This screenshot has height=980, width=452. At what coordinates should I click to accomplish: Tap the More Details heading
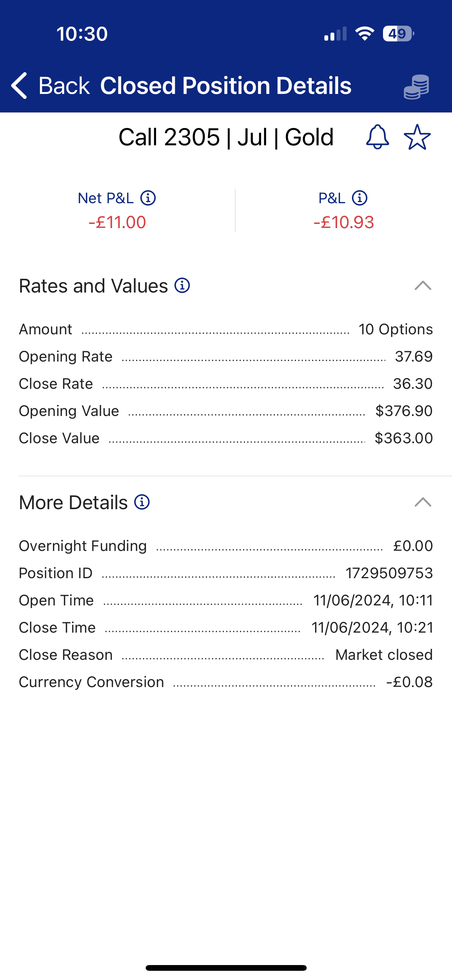click(x=73, y=502)
